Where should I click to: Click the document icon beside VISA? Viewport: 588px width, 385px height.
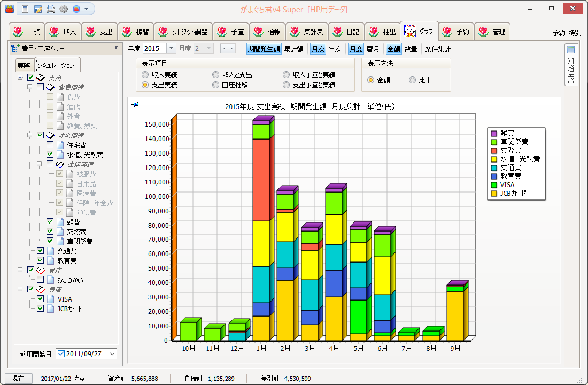pyautogui.click(x=51, y=299)
